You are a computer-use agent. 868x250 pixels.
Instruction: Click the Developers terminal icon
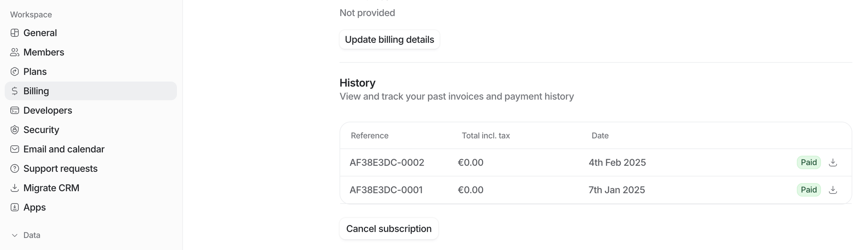pyautogui.click(x=14, y=110)
